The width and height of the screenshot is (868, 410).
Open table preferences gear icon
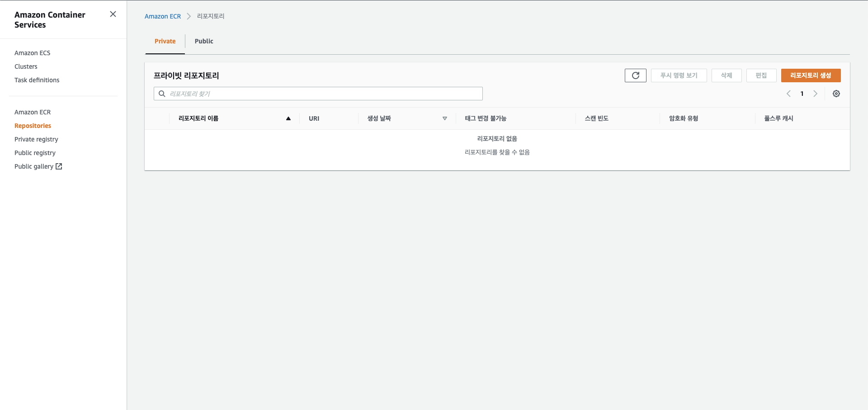836,94
